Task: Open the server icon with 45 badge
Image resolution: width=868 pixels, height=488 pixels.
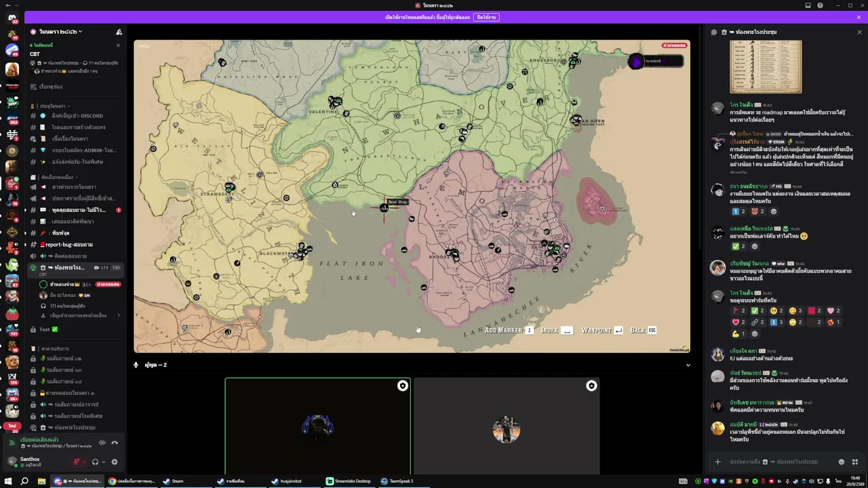Action: [12, 50]
